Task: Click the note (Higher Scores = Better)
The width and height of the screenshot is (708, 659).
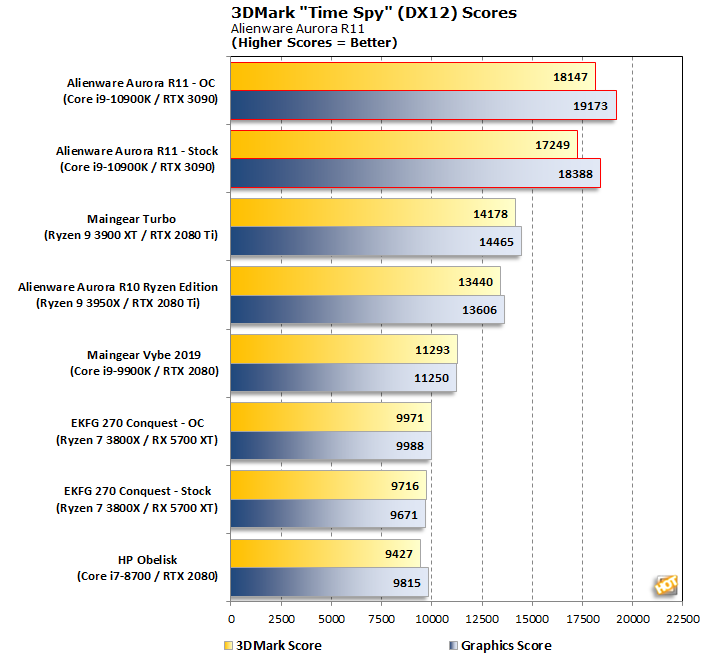Action: tap(314, 42)
